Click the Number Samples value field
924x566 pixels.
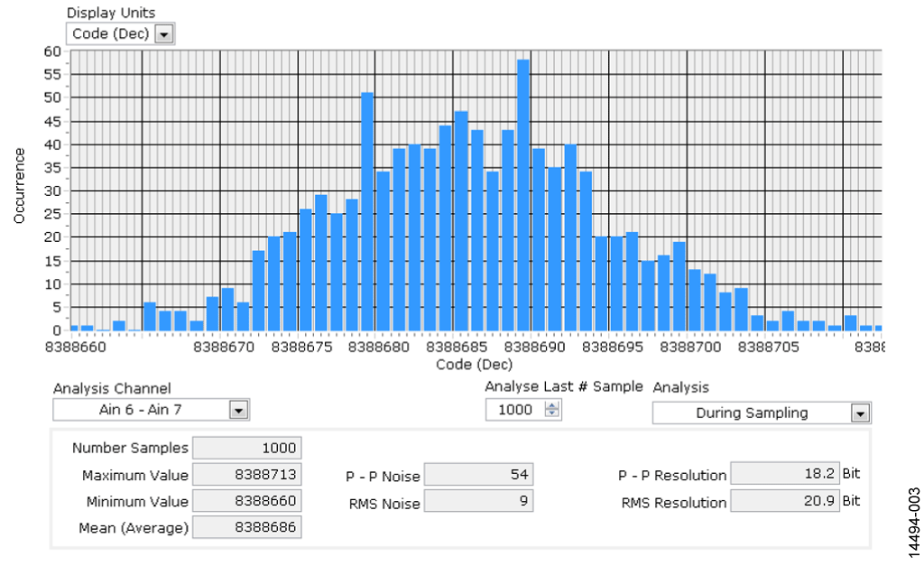point(247,448)
